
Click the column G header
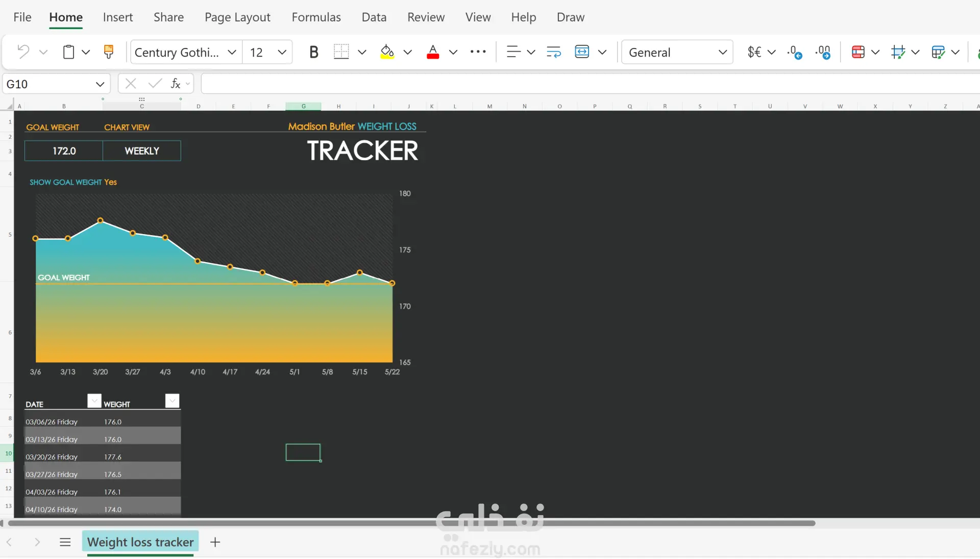click(303, 106)
